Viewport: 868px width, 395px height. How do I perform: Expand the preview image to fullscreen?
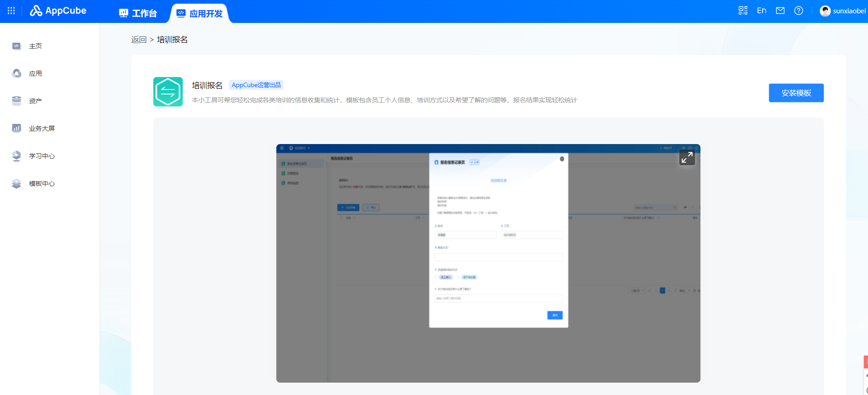click(687, 157)
